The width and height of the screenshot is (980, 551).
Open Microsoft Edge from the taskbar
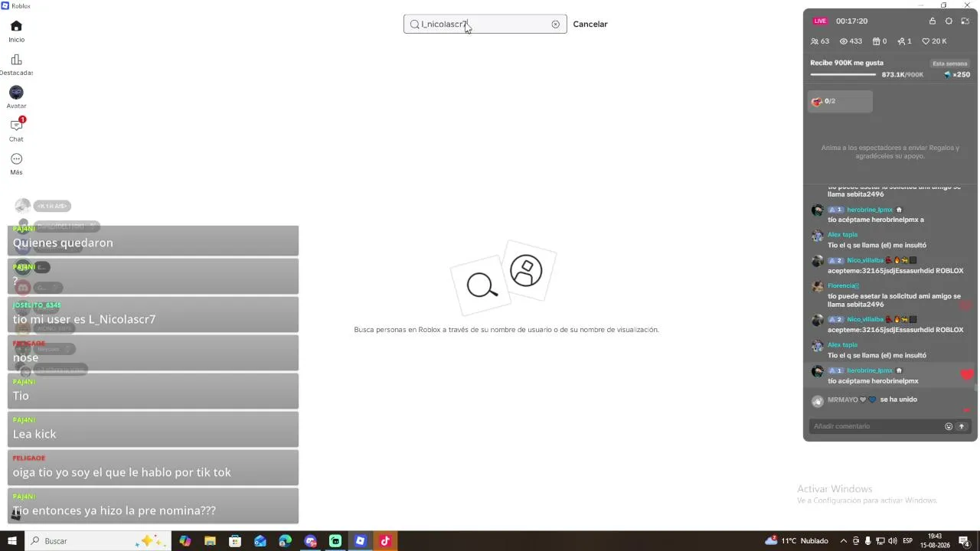pos(286,541)
